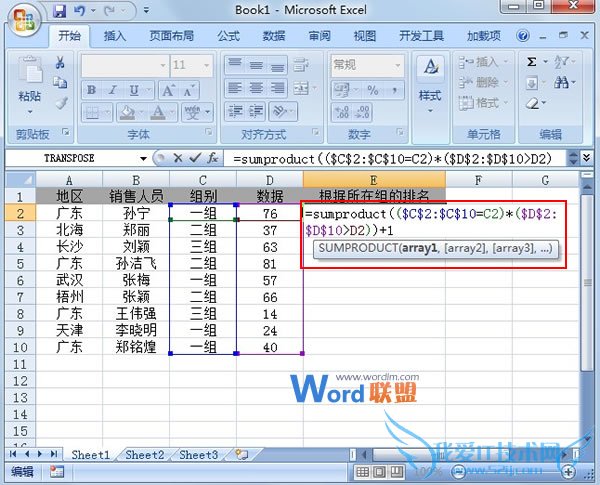Open the font name combo box
The height and width of the screenshot is (485, 600).
tap(125, 65)
